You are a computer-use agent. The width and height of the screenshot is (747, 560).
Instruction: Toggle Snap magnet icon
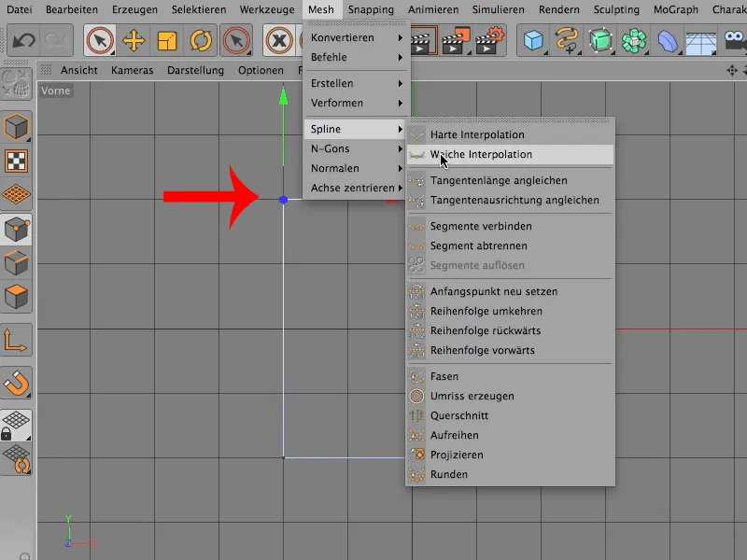[x=16, y=383]
